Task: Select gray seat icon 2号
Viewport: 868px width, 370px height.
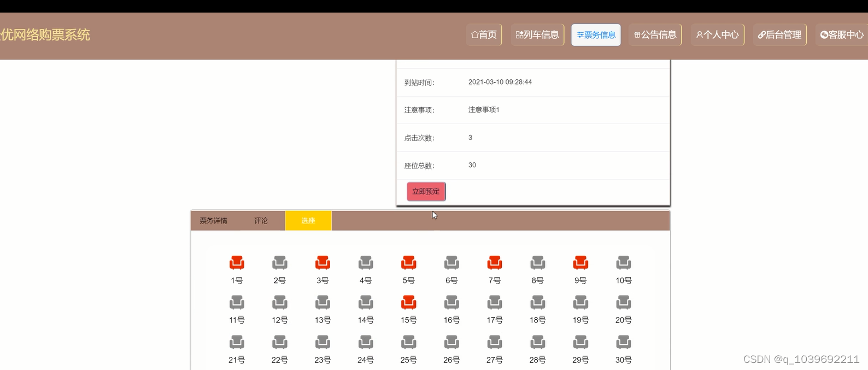Action: [x=280, y=263]
